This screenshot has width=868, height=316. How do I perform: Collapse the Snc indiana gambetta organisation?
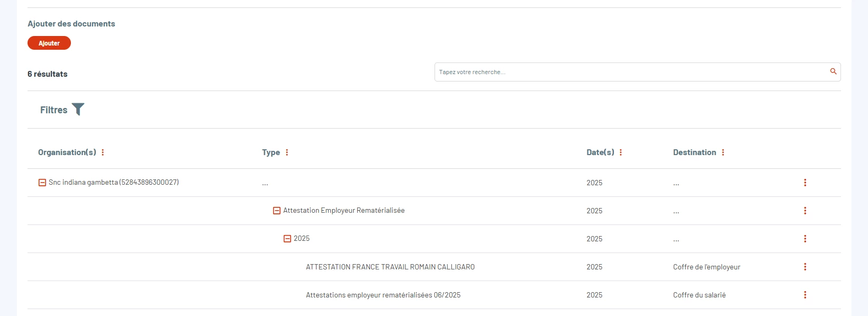42,183
